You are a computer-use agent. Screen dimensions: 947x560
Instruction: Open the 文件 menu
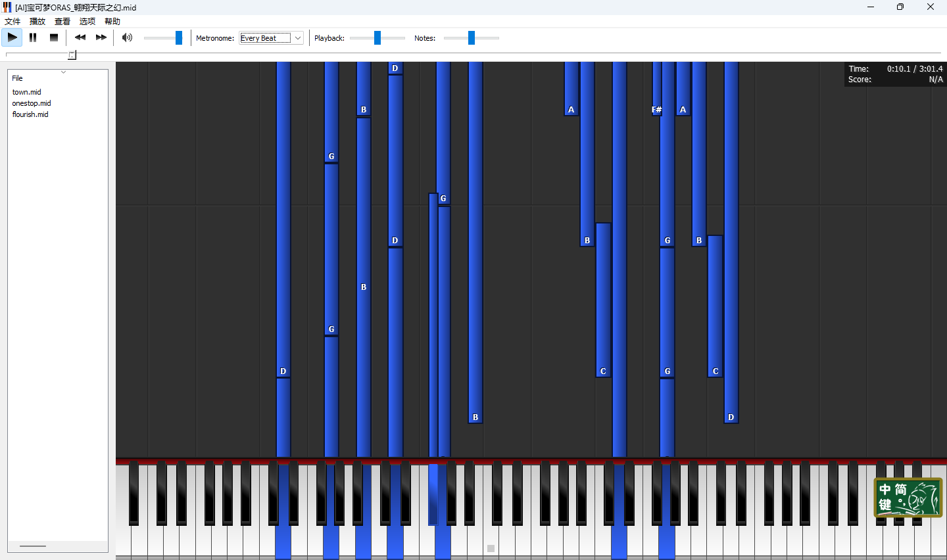12,21
